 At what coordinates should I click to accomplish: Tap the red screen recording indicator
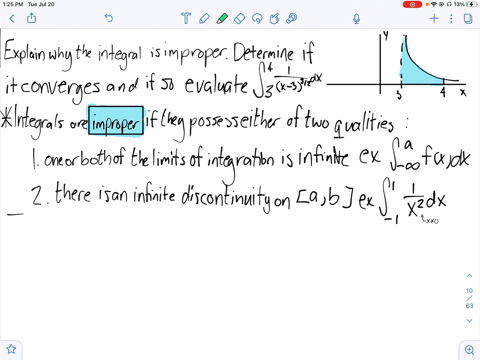pos(412,4)
